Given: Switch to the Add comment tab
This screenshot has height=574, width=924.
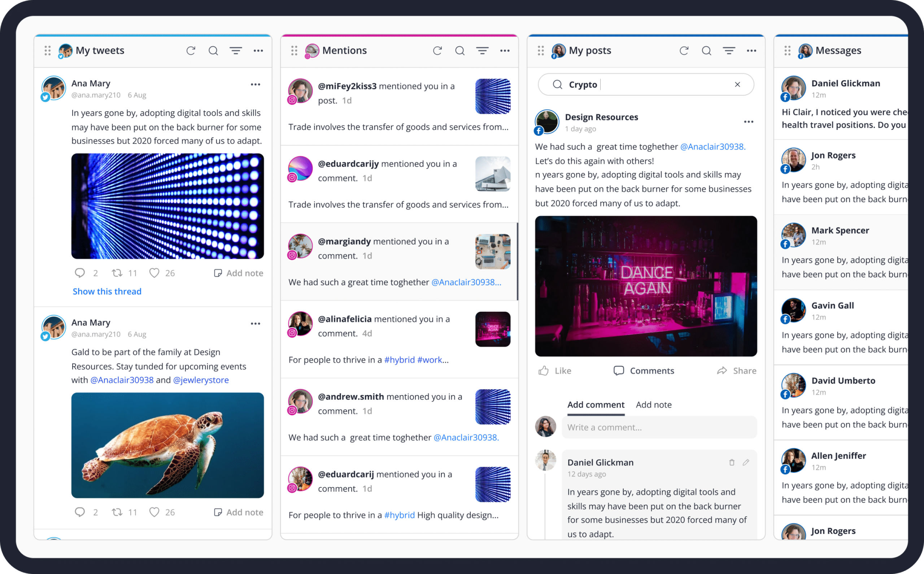Looking at the screenshot, I should 596,404.
